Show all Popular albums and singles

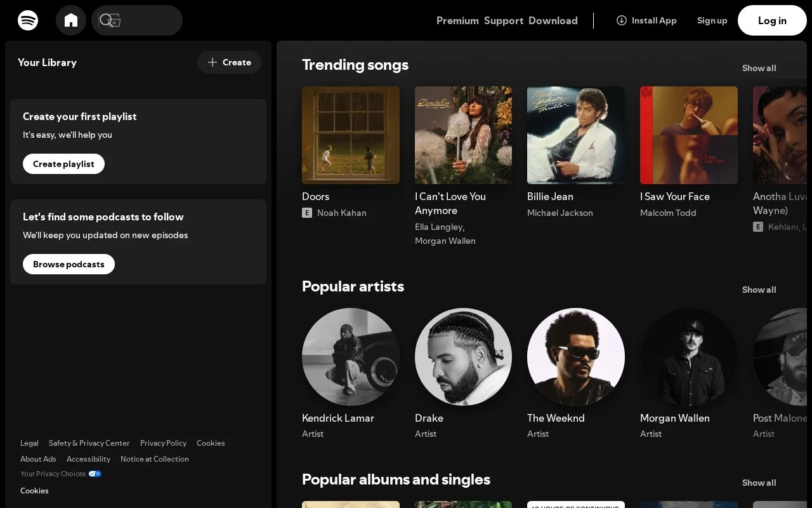(759, 483)
